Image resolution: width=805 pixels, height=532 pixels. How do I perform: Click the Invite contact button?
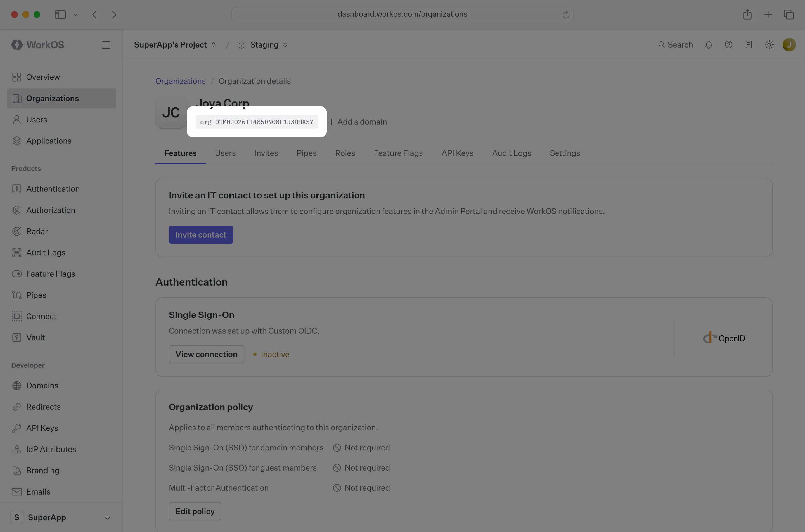tap(201, 235)
